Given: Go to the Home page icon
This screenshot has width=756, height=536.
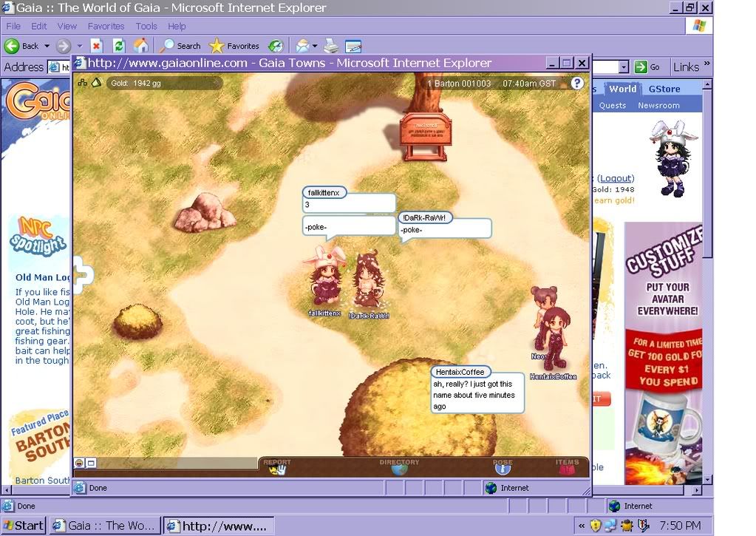Looking at the screenshot, I should (x=140, y=46).
